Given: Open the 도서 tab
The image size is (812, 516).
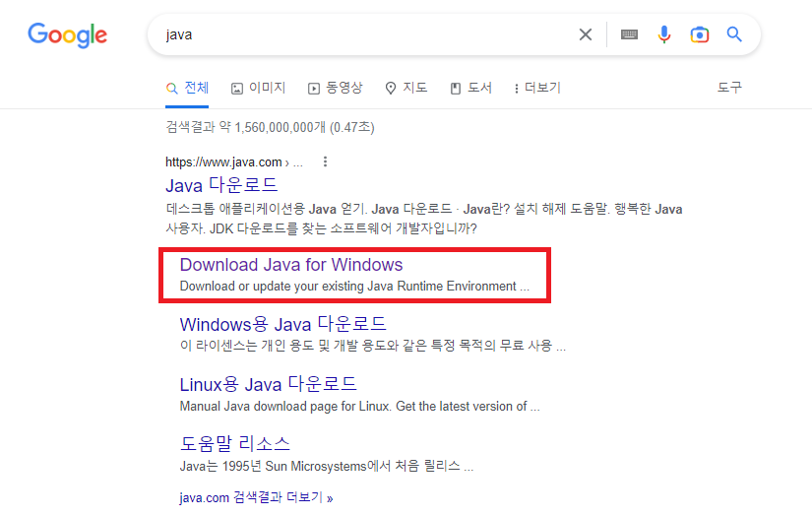Looking at the screenshot, I should coord(471,88).
